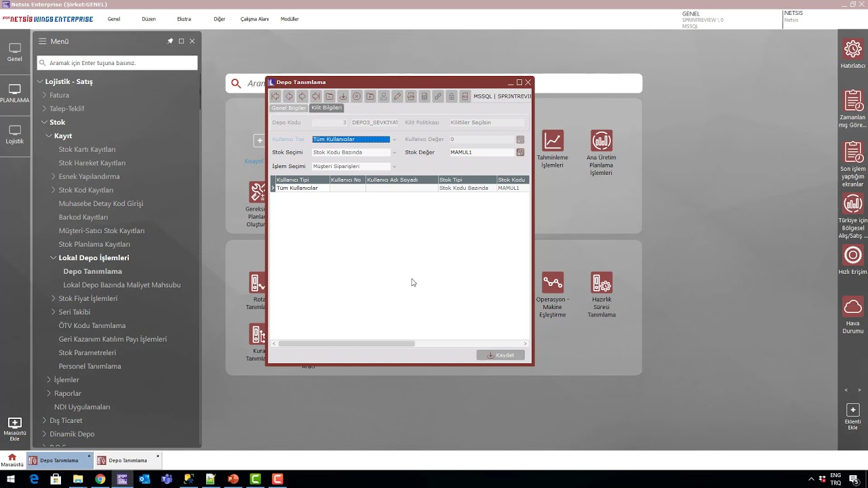Click the pencil edit toolbar icon
Image resolution: width=868 pixels, height=488 pixels.
pyautogui.click(x=397, y=96)
